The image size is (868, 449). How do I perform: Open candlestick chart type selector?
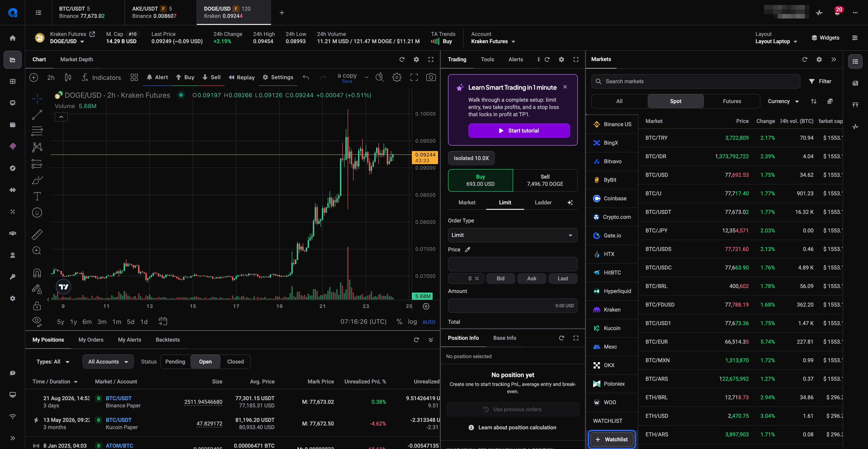pyautogui.click(x=68, y=77)
